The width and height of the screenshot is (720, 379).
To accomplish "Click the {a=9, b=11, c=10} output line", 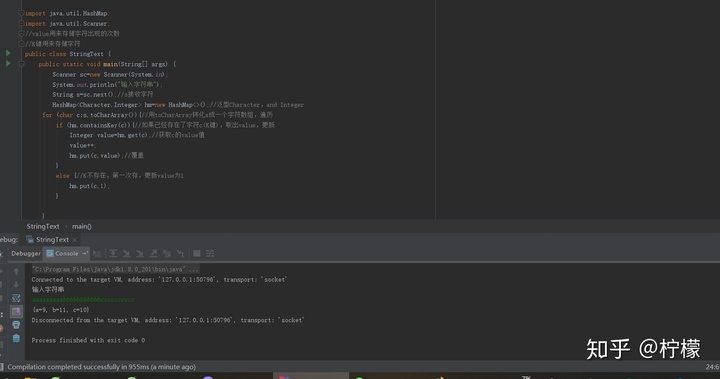I will tap(61, 310).
